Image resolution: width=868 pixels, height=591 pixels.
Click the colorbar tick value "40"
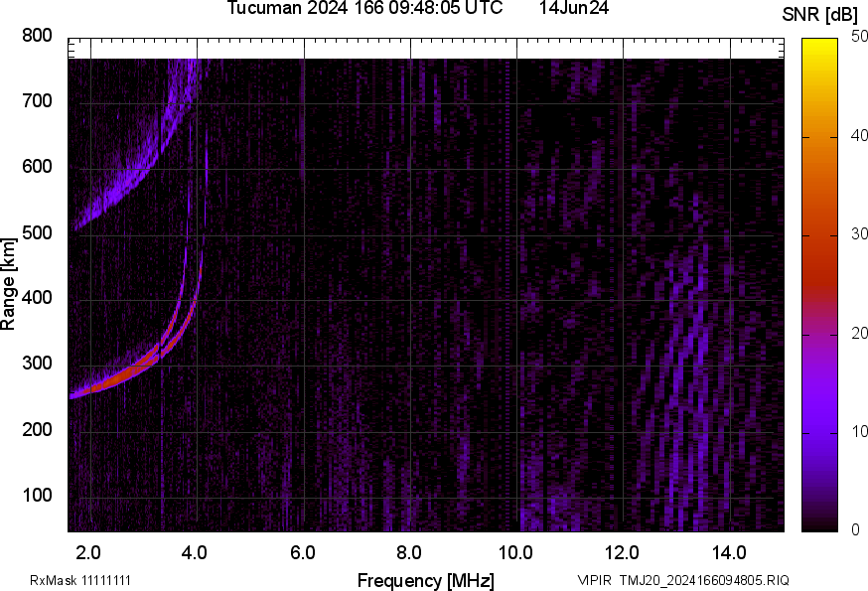(859, 135)
